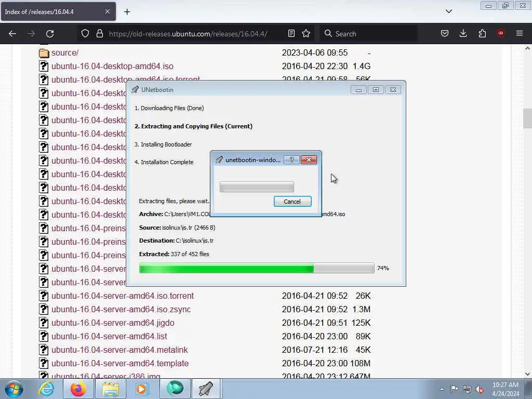The height and width of the screenshot is (399, 532).
Task: Cancel the unetbootin extraction dialog
Action: [x=292, y=201]
